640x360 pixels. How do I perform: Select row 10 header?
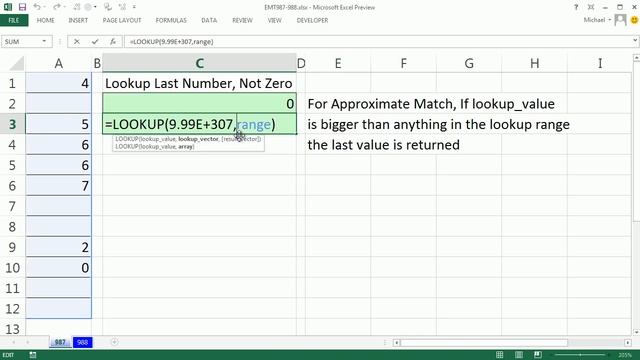[x=12, y=268]
